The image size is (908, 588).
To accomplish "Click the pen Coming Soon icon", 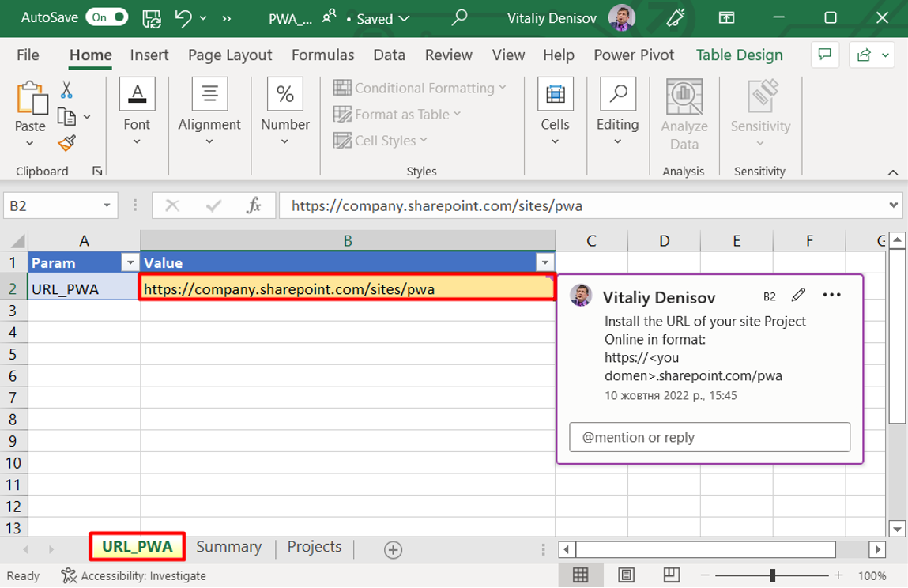I will (x=675, y=18).
